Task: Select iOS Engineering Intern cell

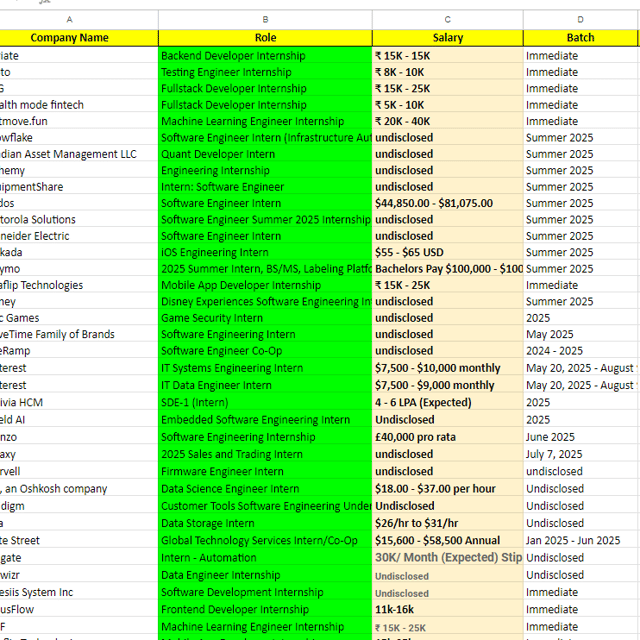Action: [265, 252]
